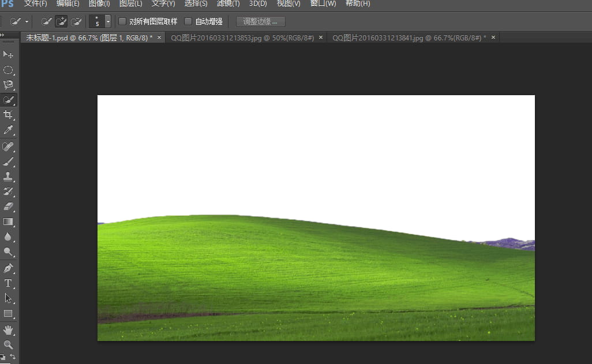Swap foreground and background colors

[x=13, y=357]
